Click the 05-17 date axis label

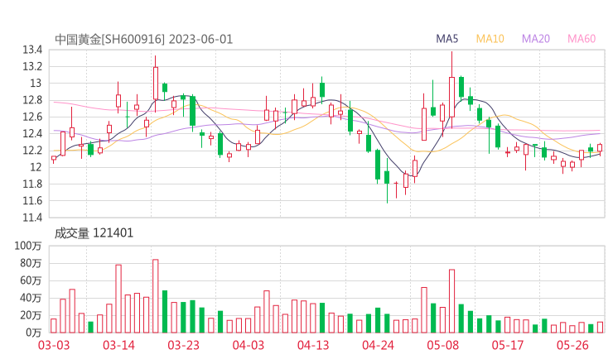[508, 345]
